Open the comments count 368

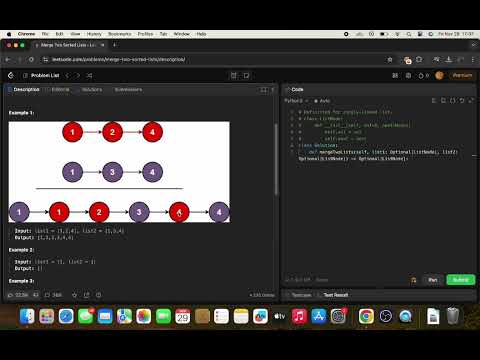[53, 295]
